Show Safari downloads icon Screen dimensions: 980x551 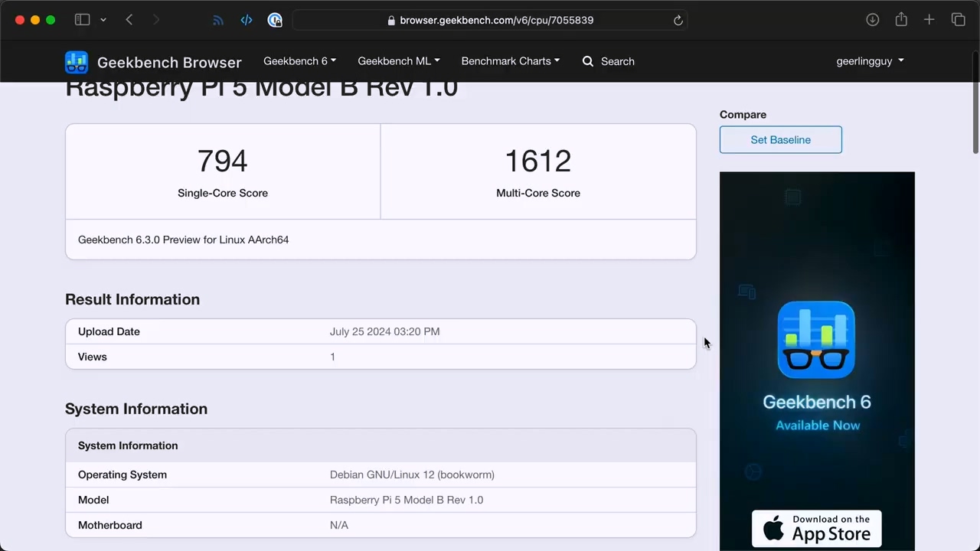pyautogui.click(x=872, y=20)
